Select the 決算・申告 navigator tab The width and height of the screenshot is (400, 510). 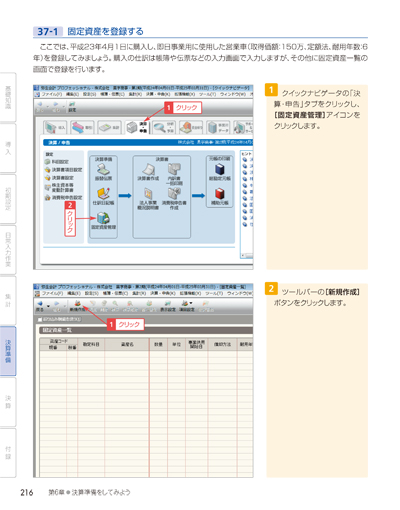137,127
